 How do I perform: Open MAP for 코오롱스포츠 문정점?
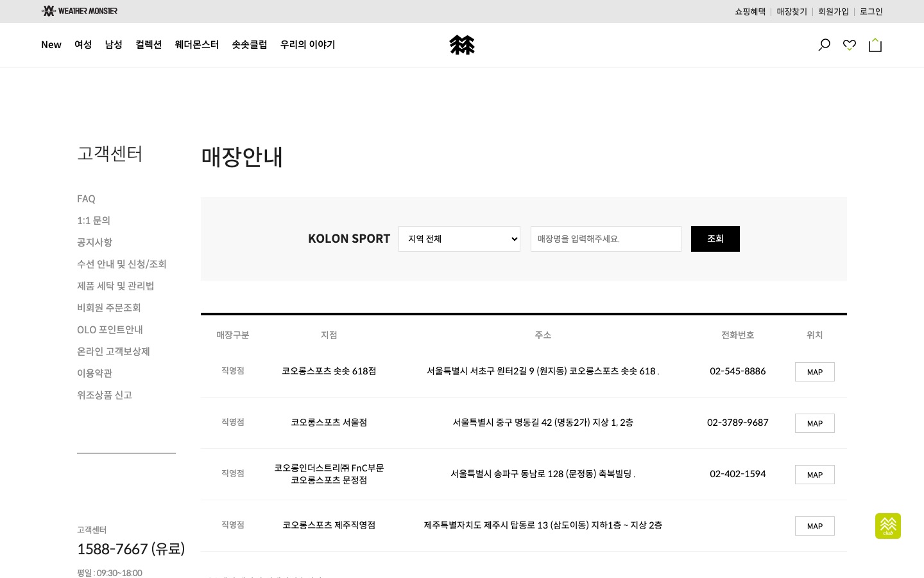815,475
